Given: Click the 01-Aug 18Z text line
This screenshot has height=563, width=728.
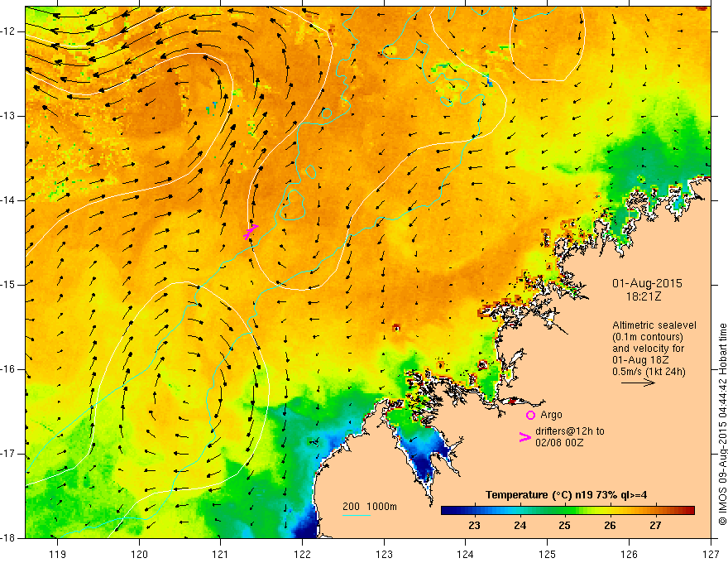Looking at the screenshot, I should click(642, 360).
